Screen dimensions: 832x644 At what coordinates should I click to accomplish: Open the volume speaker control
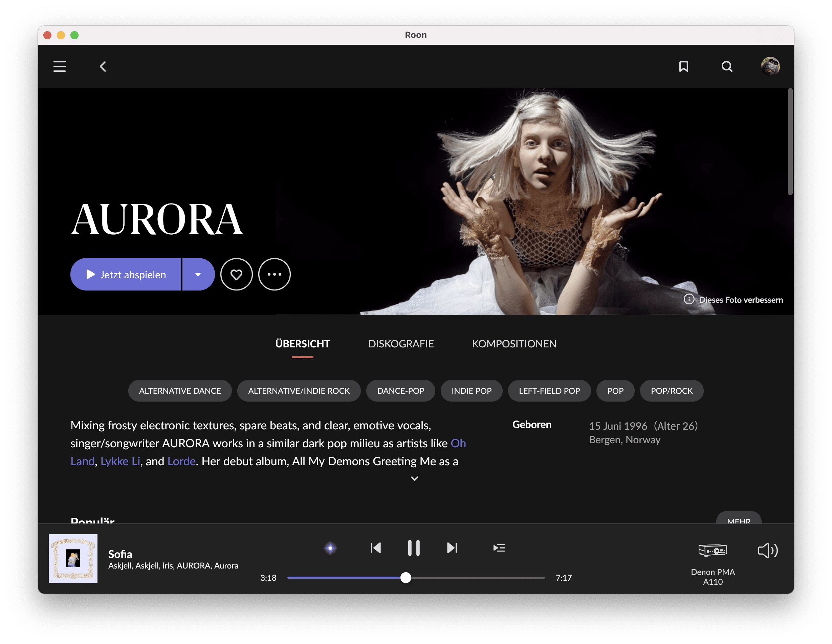[768, 550]
